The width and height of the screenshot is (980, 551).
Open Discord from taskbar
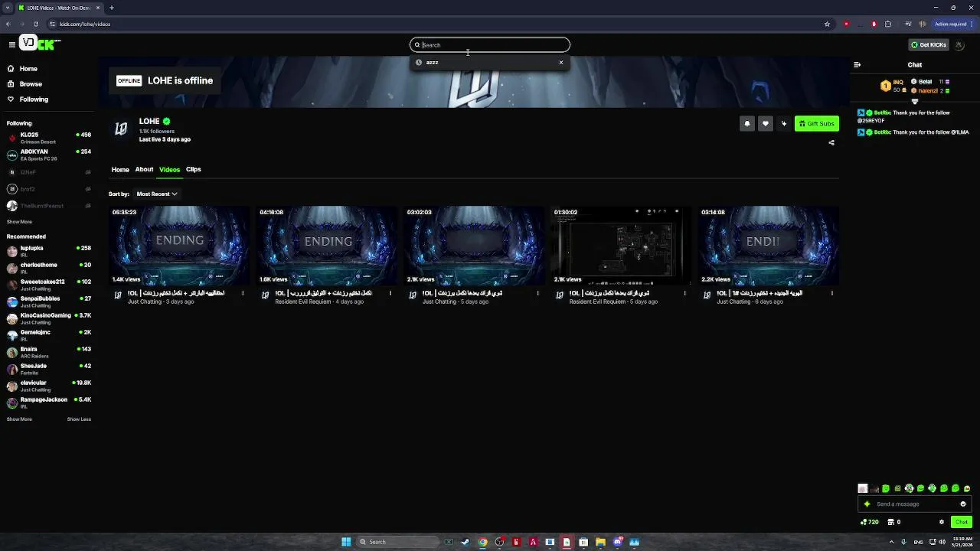(617, 542)
